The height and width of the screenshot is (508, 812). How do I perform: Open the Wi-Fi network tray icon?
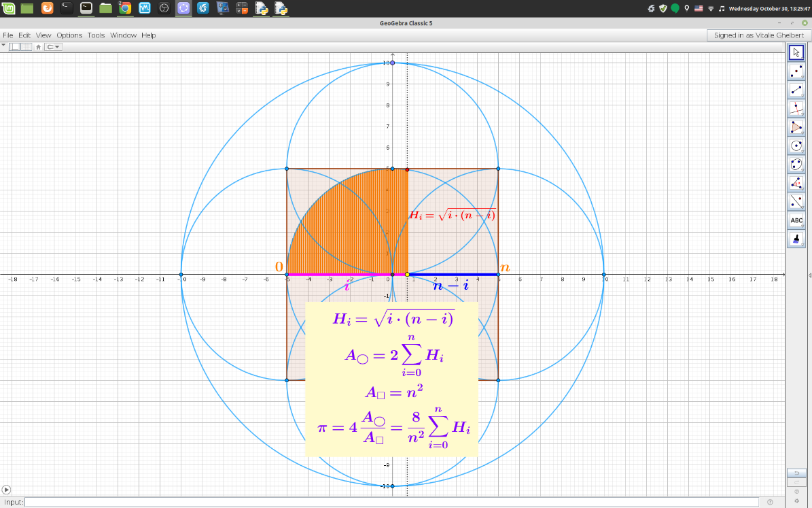[711, 8]
